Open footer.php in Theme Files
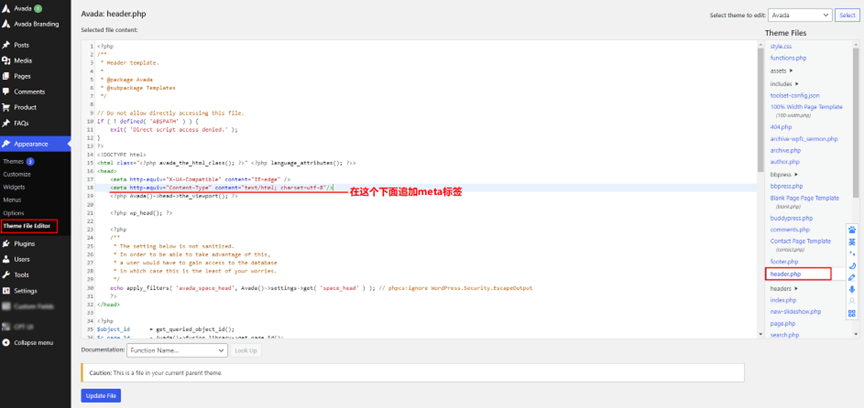The height and width of the screenshot is (408, 864). click(784, 261)
